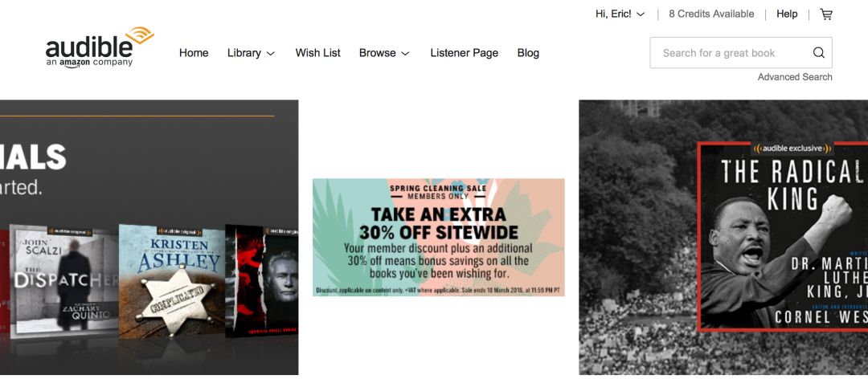868x379 pixels.
Task: Click the Audible Originals dark banner heading
Action: pos(33,157)
